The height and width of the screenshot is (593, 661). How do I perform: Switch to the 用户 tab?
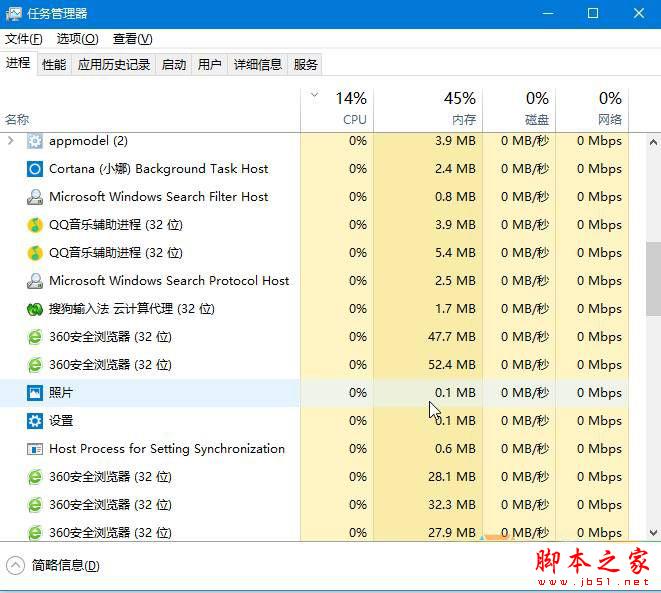pyautogui.click(x=210, y=64)
